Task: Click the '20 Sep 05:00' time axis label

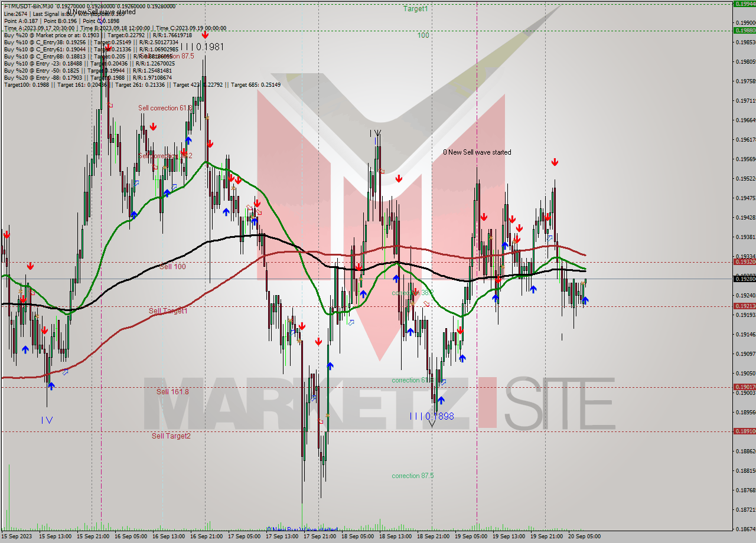Action: click(584, 537)
